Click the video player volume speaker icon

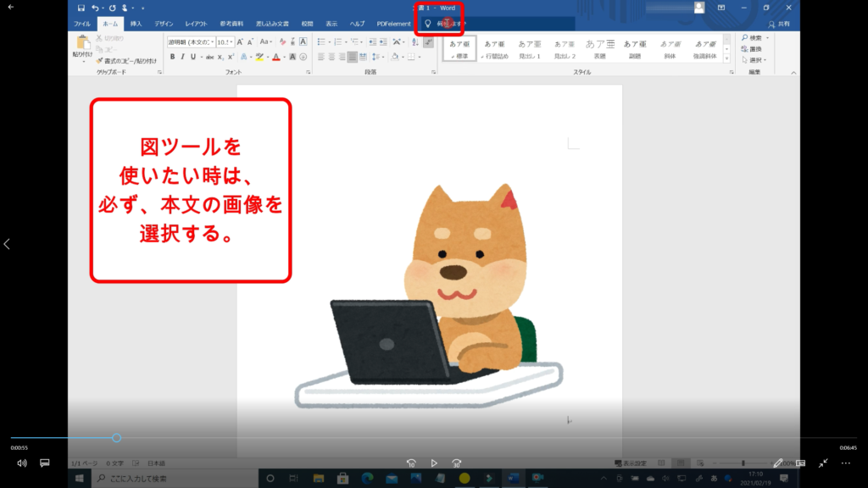22,463
